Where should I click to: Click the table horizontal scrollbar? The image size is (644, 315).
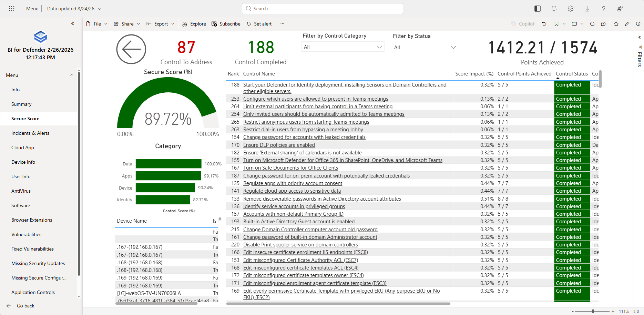click(x=338, y=304)
